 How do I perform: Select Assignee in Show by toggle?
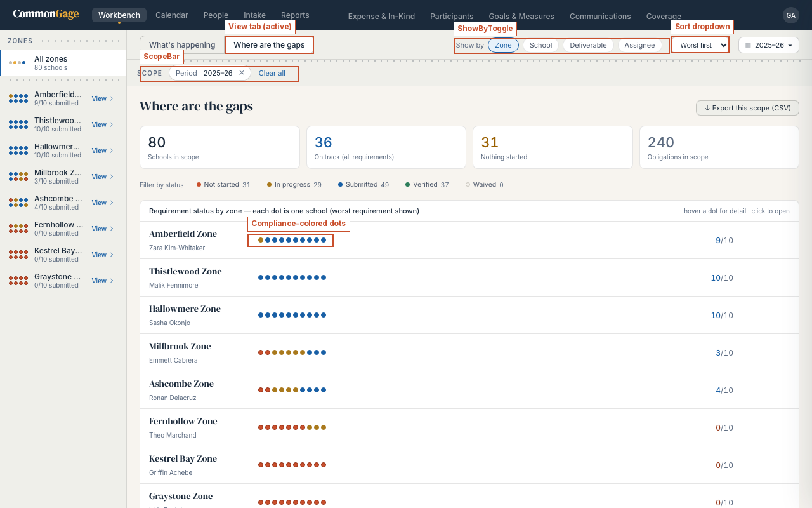(639, 45)
